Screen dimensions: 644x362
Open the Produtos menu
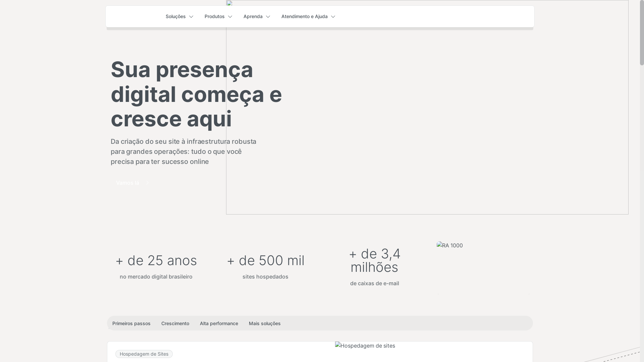218,16
